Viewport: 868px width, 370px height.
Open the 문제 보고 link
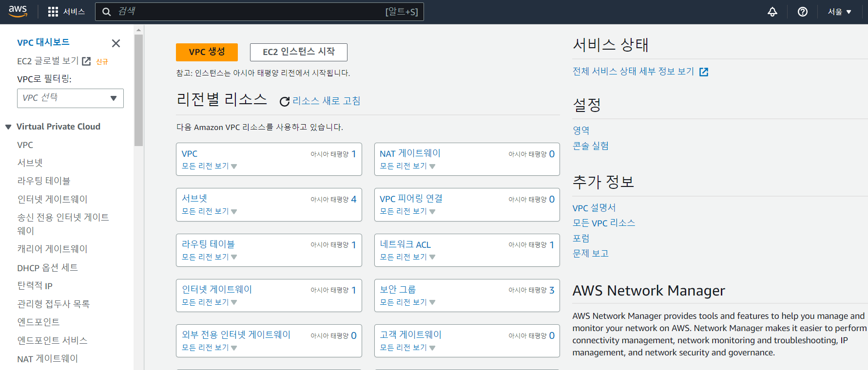[591, 254]
